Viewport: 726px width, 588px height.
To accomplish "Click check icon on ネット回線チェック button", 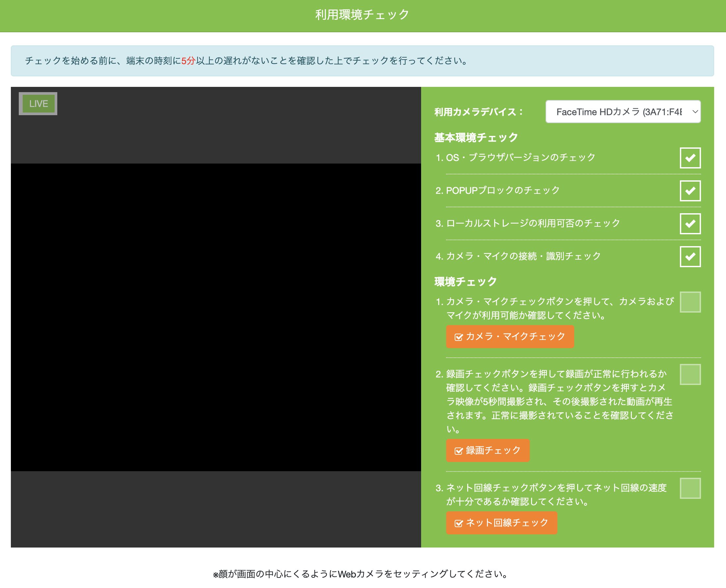I will (458, 523).
